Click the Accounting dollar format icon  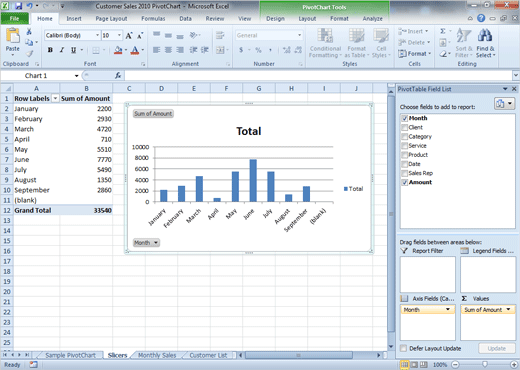pos(241,50)
